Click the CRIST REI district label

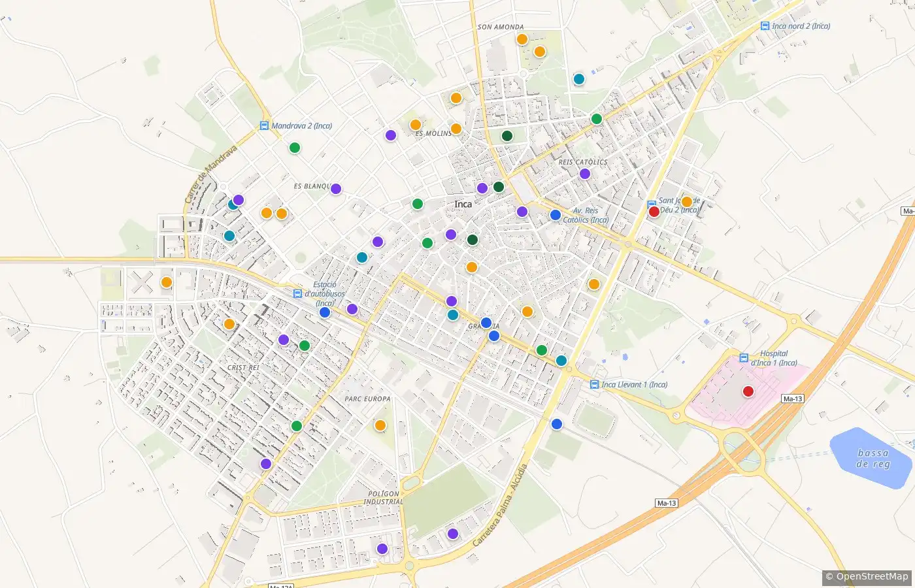pyautogui.click(x=243, y=368)
